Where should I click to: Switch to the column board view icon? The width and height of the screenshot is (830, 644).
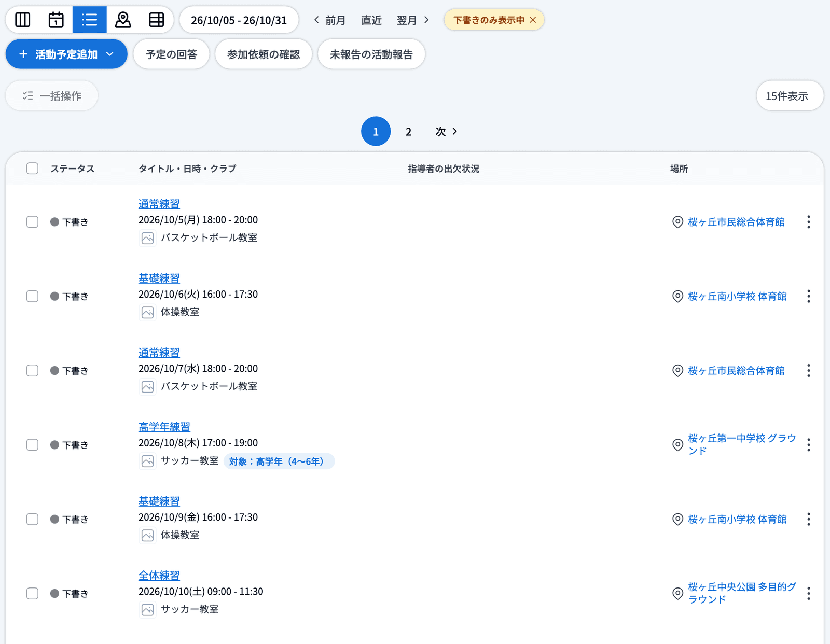click(x=23, y=20)
